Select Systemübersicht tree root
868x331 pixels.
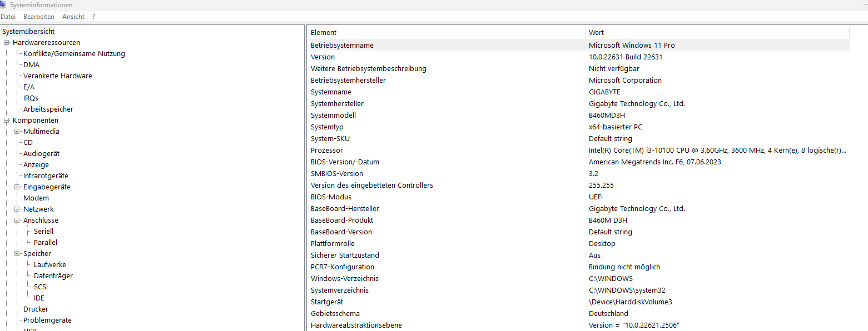[28, 32]
